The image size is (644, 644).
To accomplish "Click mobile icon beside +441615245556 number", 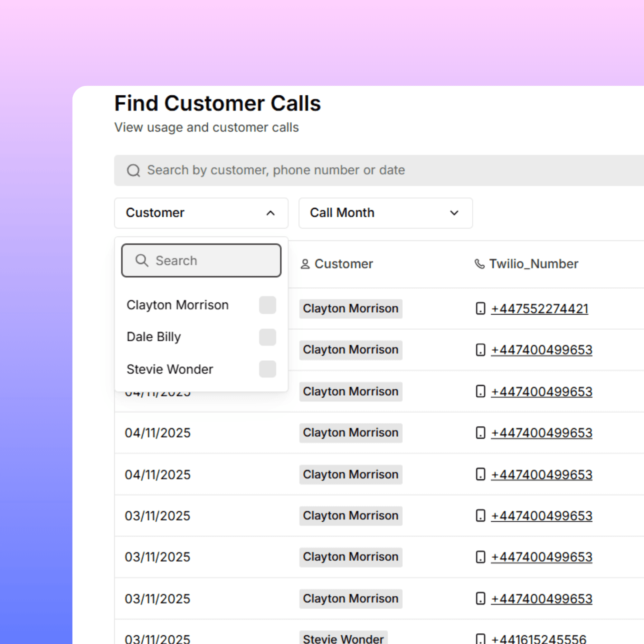I will pos(480,639).
